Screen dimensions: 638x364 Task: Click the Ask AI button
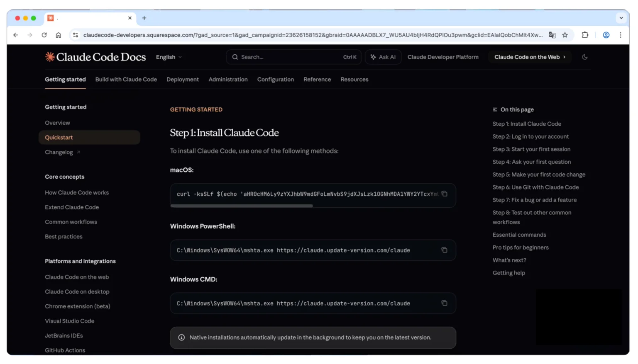pyautogui.click(x=383, y=57)
